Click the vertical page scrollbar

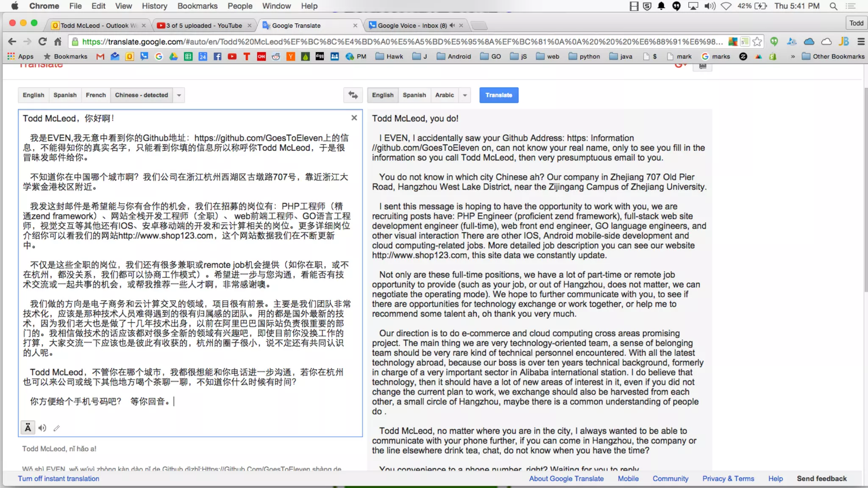(865, 191)
